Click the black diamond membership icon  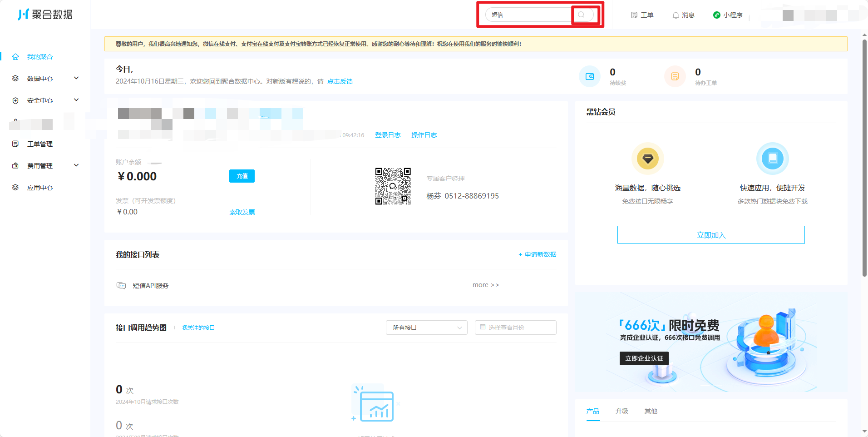point(648,159)
